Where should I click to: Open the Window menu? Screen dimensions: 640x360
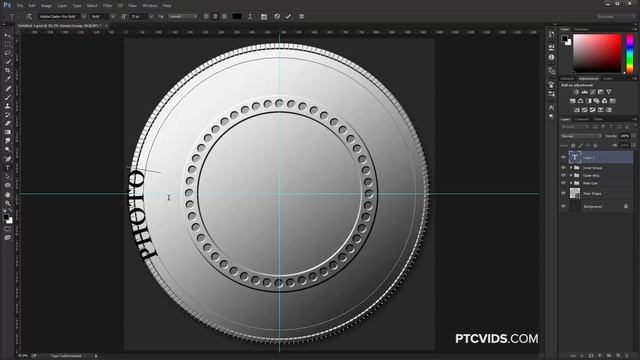(x=150, y=6)
